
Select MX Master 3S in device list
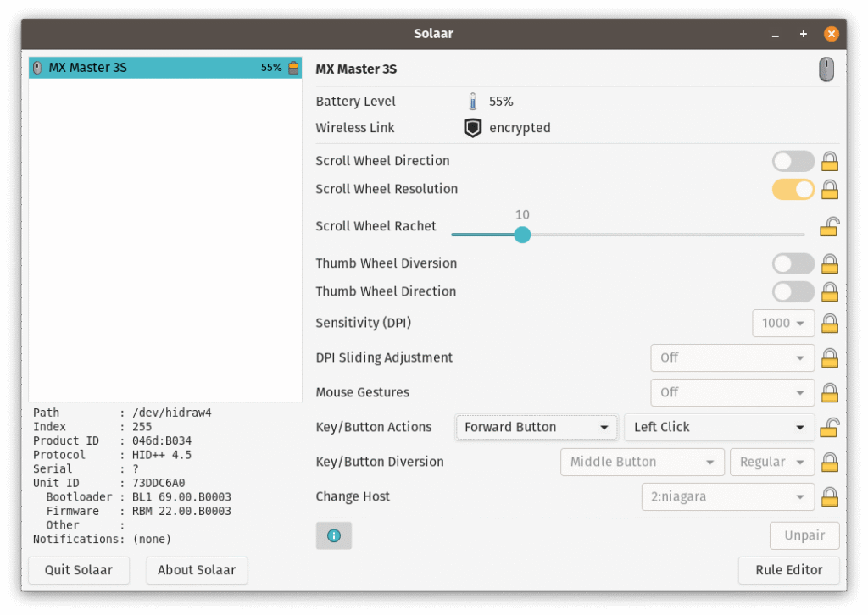[164, 68]
